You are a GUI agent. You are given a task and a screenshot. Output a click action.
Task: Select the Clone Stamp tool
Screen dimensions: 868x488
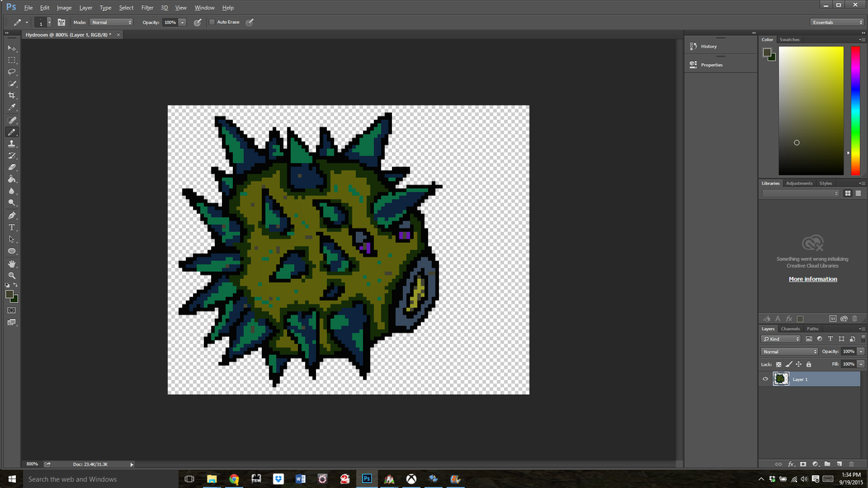(12, 144)
